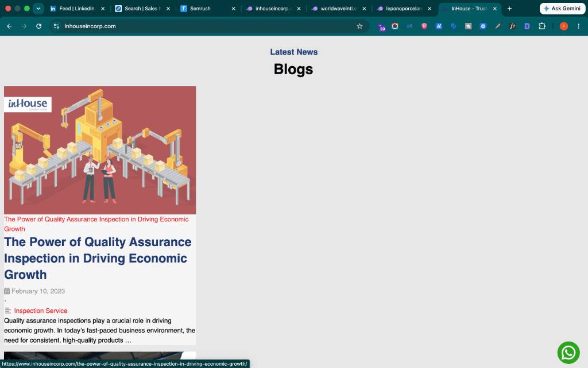Open the Extensions puzzle menu
This screenshot has width=588, height=368.
pos(542,26)
